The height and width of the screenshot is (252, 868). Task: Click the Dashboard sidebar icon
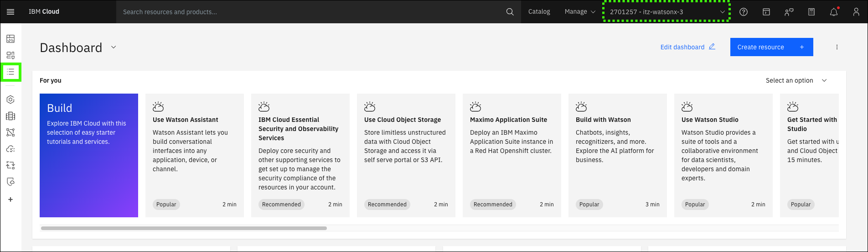[10, 39]
